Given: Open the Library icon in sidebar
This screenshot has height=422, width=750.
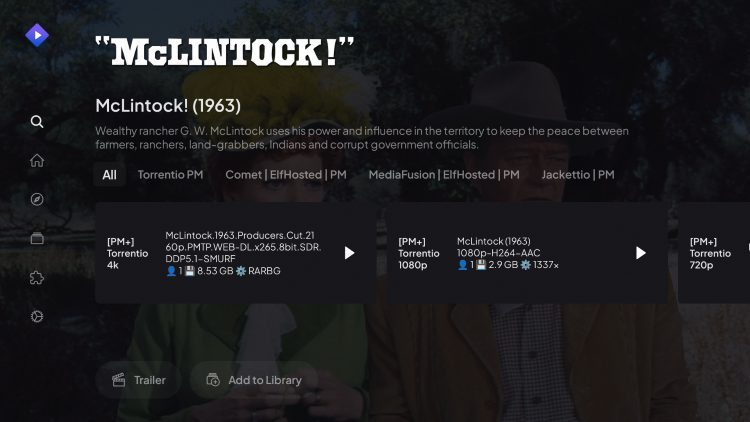Looking at the screenshot, I should tap(37, 238).
